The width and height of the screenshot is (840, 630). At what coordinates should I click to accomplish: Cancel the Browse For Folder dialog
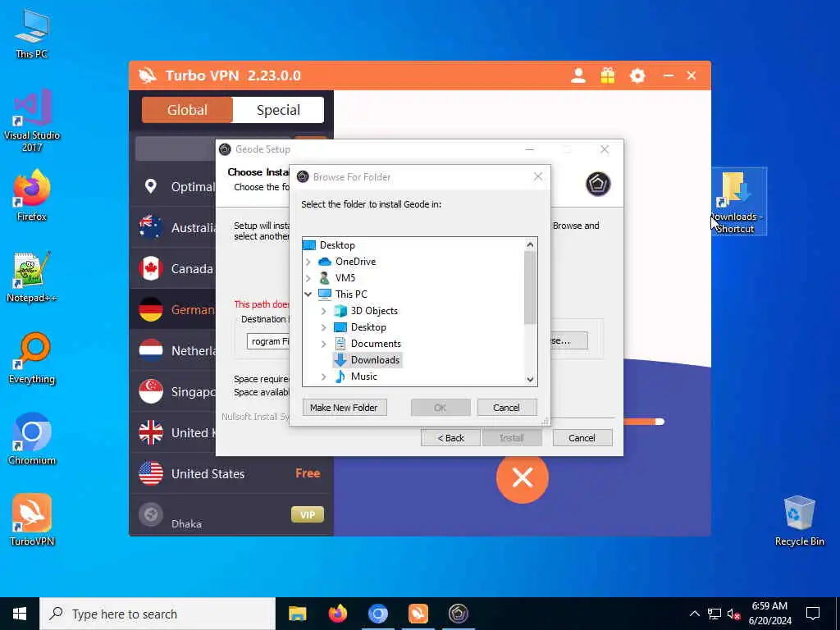click(506, 408)
